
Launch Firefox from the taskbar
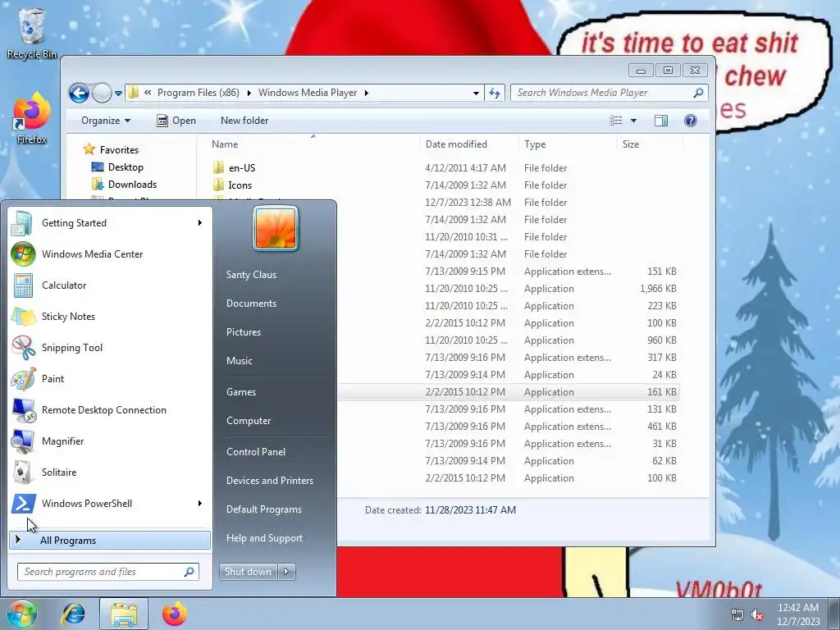pyautogui.click(x=175, y=614)
